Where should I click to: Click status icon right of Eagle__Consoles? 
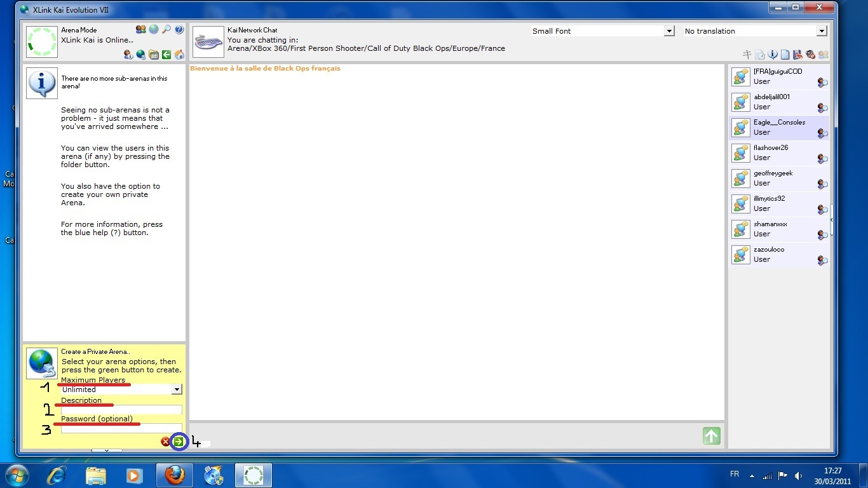tap(822, 133)
